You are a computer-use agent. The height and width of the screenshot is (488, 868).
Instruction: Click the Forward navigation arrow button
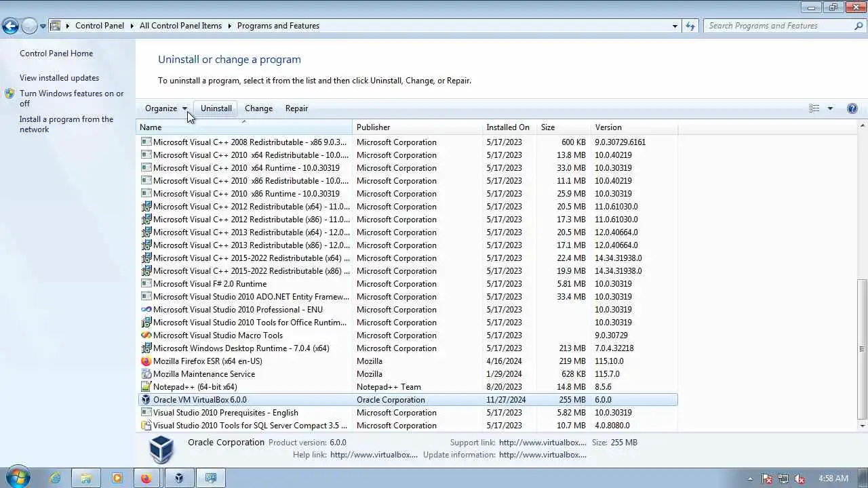coord(29,26)
